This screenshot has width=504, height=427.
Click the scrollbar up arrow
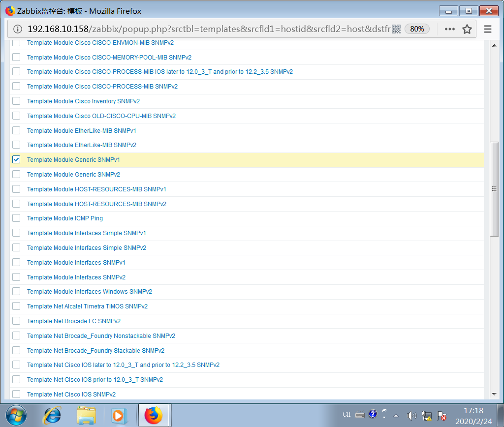point(494,45)
